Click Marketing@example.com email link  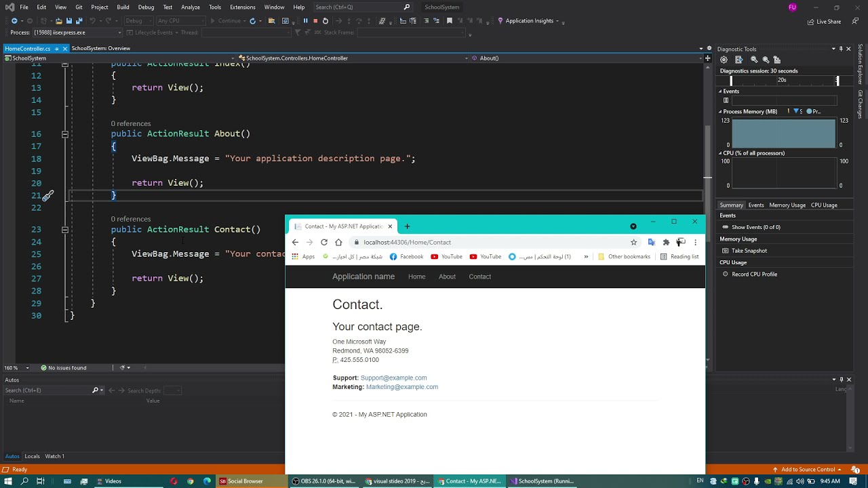click(402, 387)
